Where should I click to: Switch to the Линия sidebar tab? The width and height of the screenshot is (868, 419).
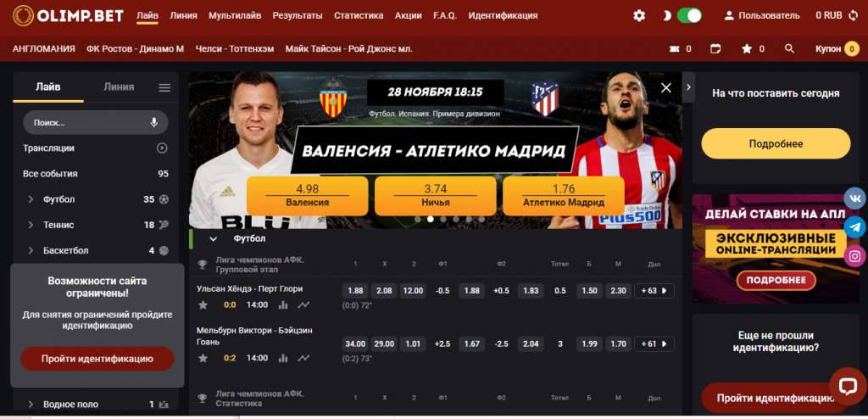(x=119, y=87)
